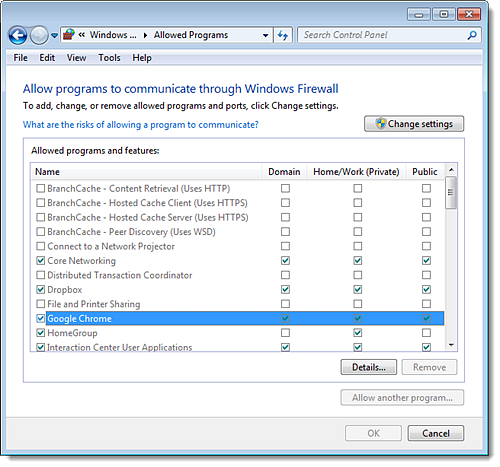Viewport: 500px width, 467px height.
Task: Click the scroll up arrow of program list
Action: [451, 170]
